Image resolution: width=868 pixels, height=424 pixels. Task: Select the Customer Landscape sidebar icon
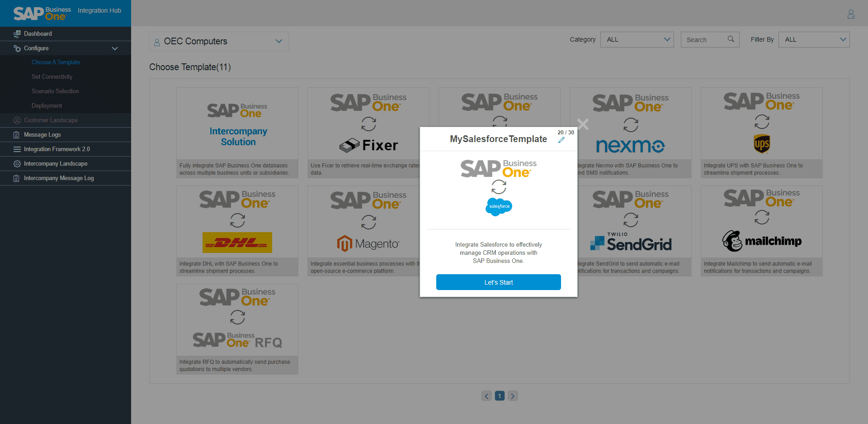click(17, 120)
